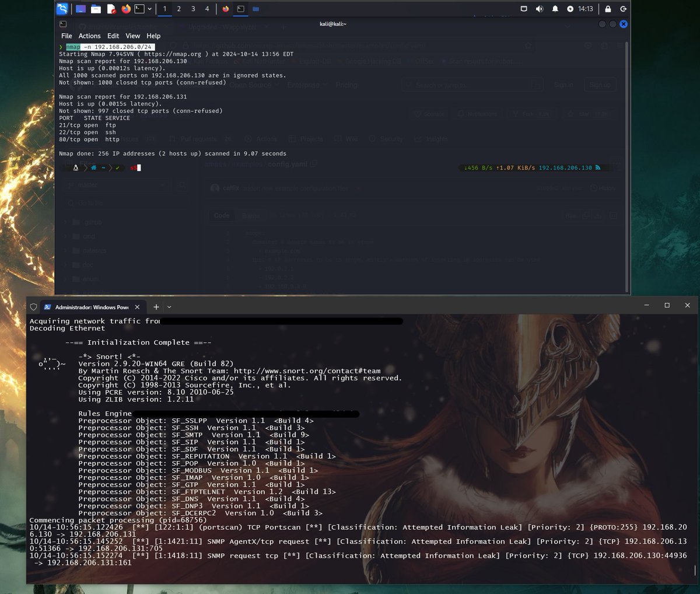The height and width of the screenshot is (594, 700).
Task: Click the Commencing packet processing line
Action: tap(118, 520)
